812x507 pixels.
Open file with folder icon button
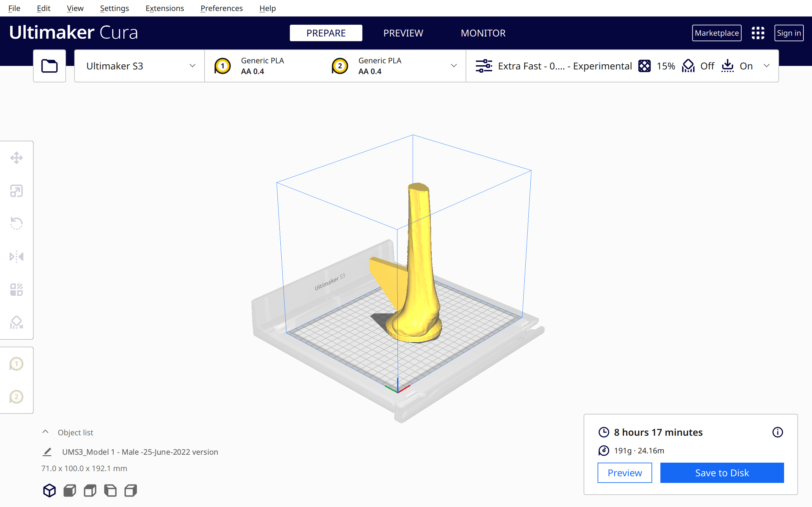[x=49, y=66]
